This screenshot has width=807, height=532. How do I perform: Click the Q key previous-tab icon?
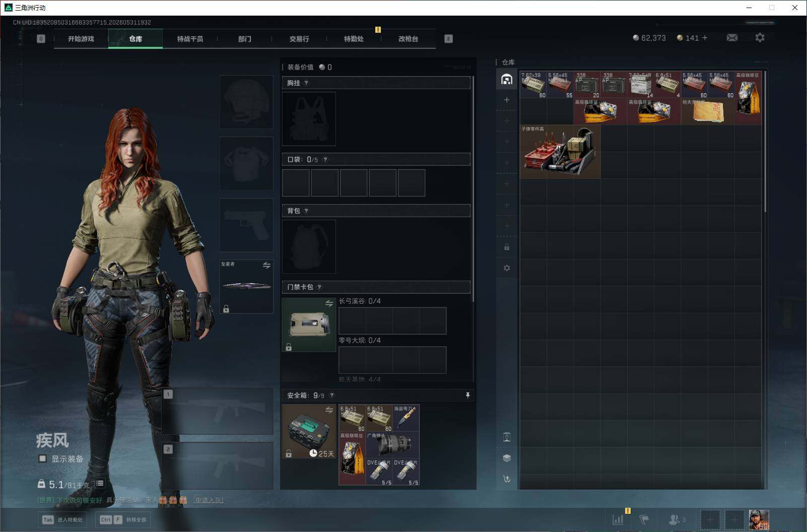point(41,39)
